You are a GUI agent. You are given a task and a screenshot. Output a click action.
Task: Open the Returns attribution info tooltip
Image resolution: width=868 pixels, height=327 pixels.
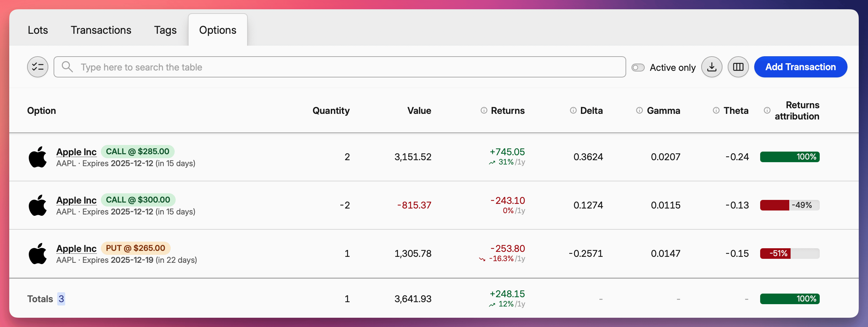pyautogui.click(x=767, y=110)
